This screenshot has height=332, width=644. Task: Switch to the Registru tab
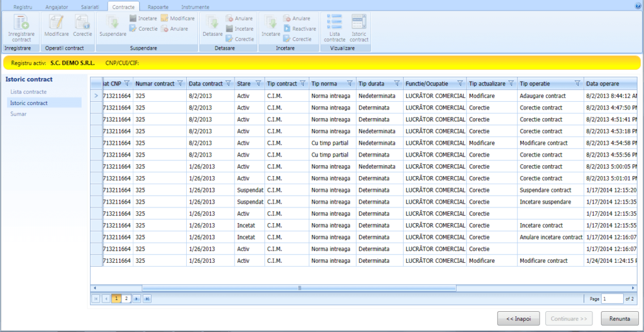point(23,7)
